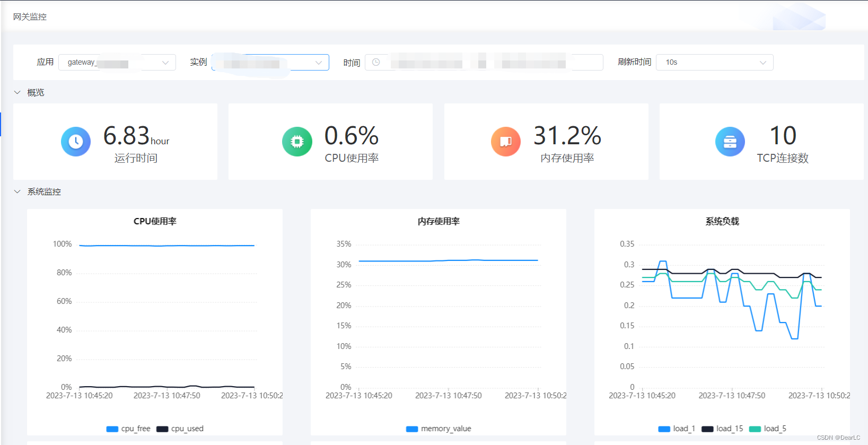The image size is (868, 445).
Task: Click the 31.2% memory usage value
Action: 567,136
